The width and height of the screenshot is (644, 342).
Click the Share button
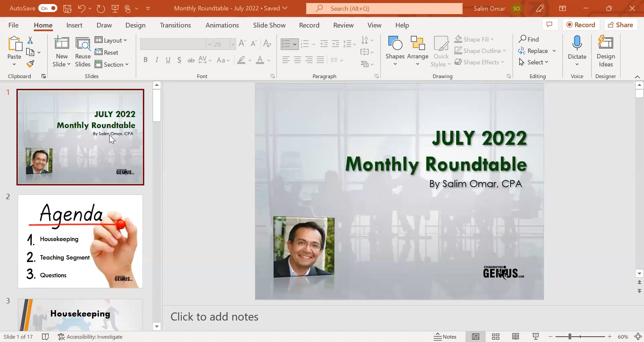620,24
